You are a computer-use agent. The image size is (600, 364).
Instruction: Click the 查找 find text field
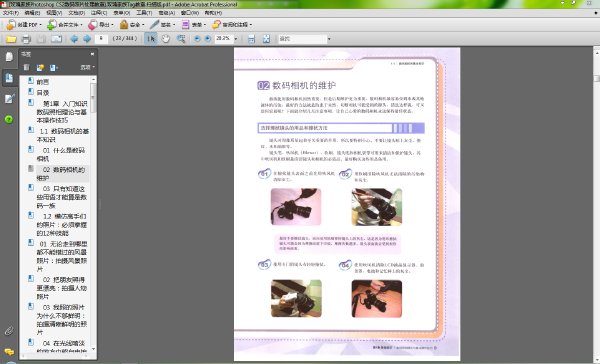point(302,39)
